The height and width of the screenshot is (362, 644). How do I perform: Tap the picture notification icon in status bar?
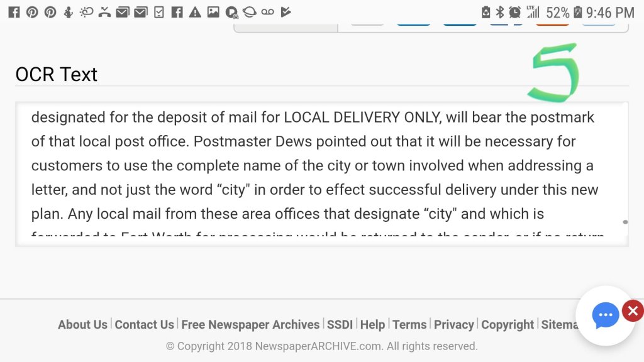pos(213,12)
